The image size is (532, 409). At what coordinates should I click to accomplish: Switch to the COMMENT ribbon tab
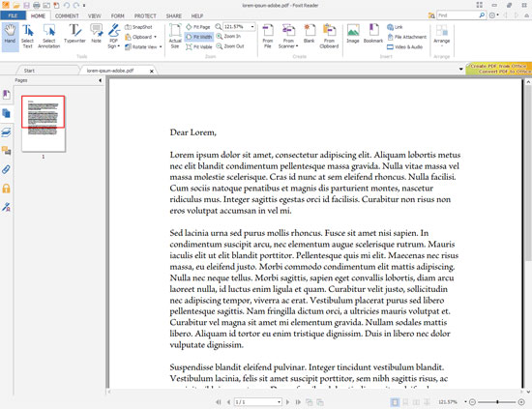pyautogui.click(x=67, y=15)
